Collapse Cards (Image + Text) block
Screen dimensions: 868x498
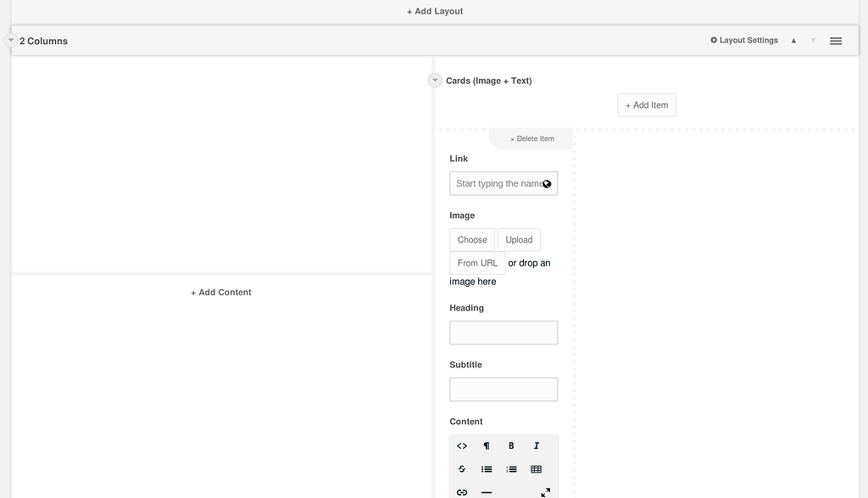click(435, 81)
